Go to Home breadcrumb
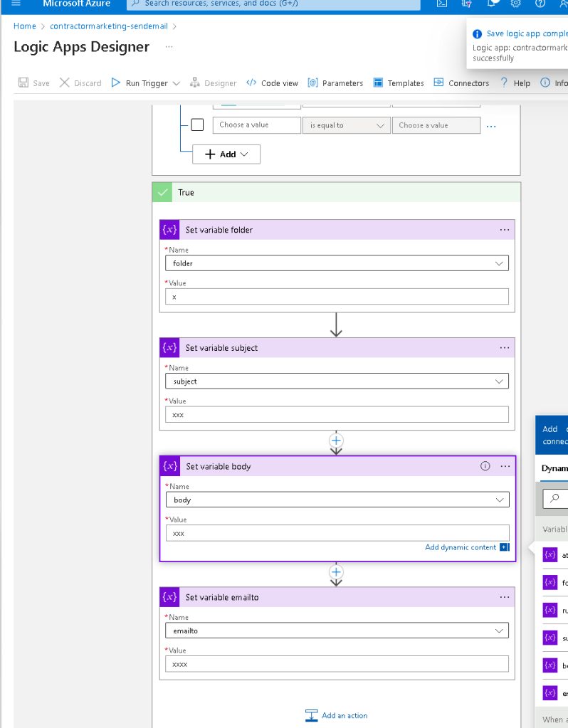 (x=25, y=26)
